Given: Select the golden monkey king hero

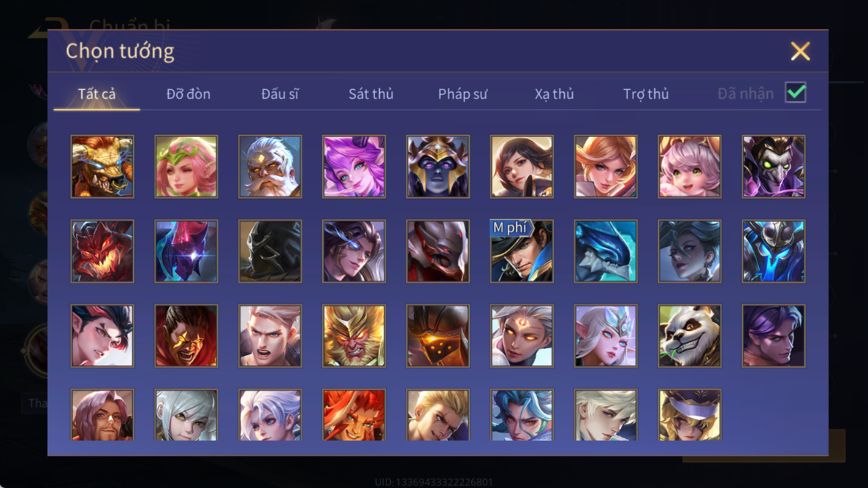Looking at the screenshot, I should coord(354,335).
